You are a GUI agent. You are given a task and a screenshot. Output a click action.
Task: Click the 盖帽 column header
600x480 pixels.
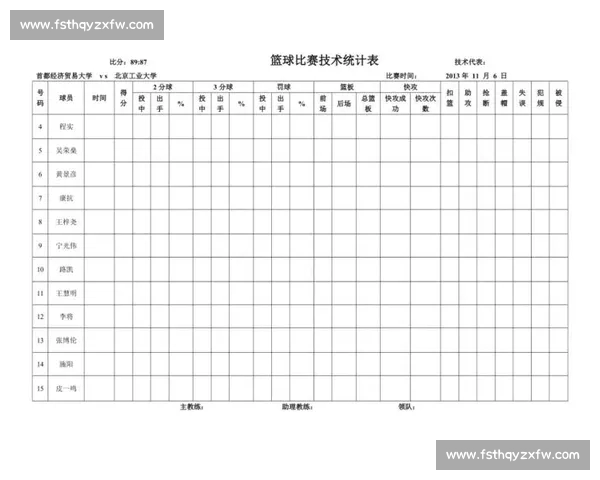[504, 98]
